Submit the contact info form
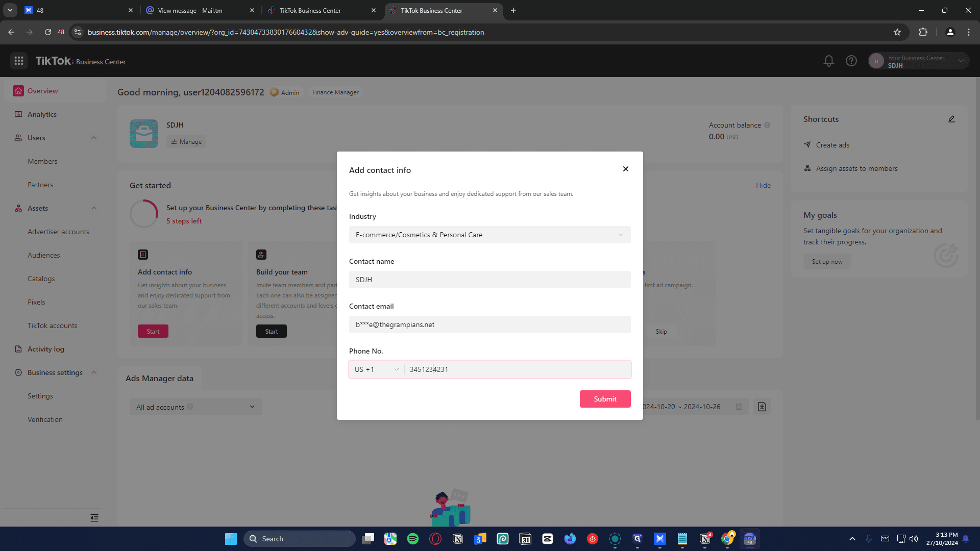Screen dimensions: 980x551 click(605, 399)
